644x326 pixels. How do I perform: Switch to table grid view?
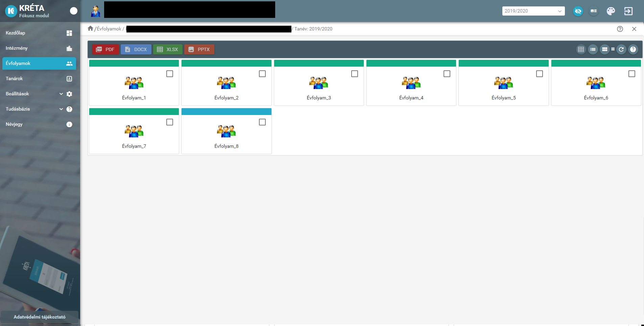pos(581,49)
